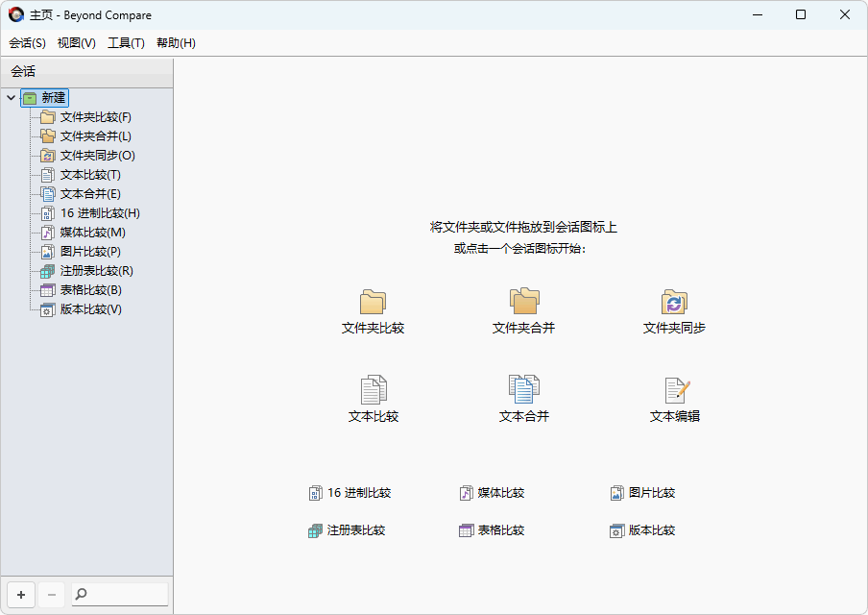Click the green 新建 folder icon

click(x=30, y=98)
